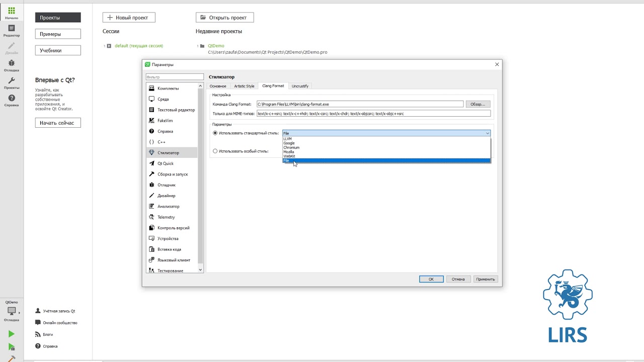Switch to the Проекты mode with the wrench icon

pos(11,83)
